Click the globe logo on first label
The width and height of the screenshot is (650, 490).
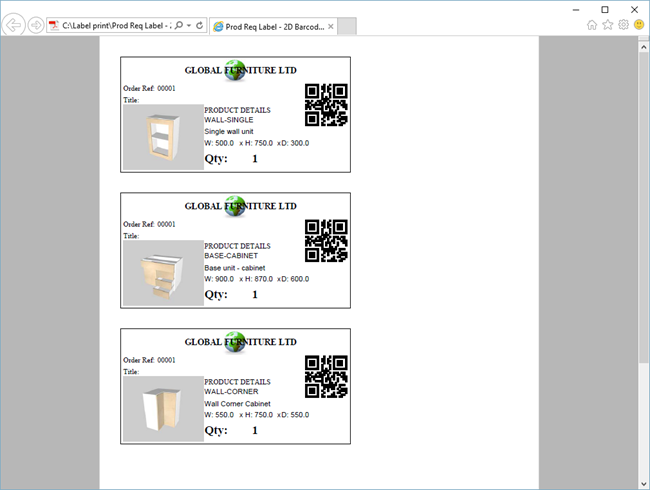click(235, 70)
